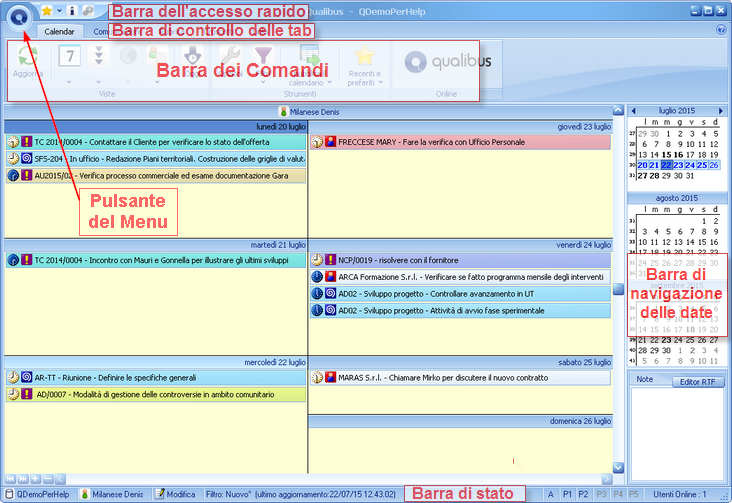
Task: Open help with the question mark icon
Action: (720, 30)
